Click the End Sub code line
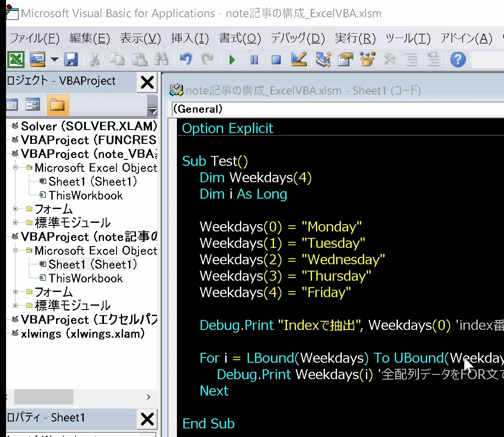This screenshot has height=437, width=504. [208, 424]
